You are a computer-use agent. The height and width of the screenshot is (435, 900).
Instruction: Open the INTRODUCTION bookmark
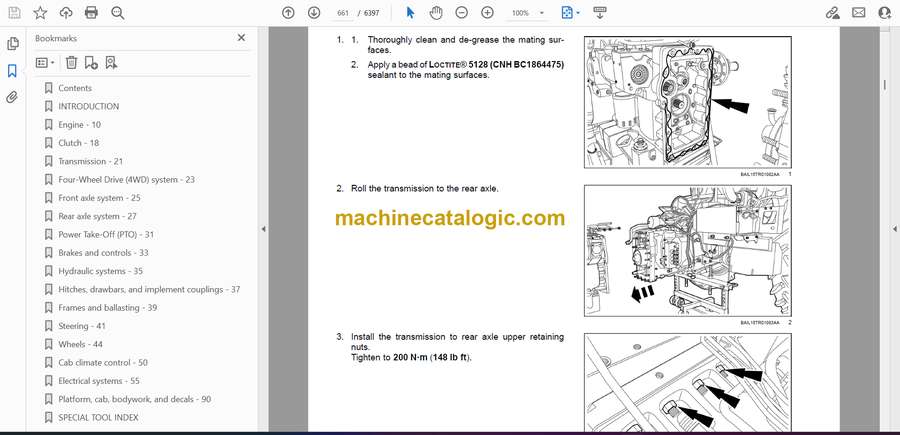[x=88, y=106]
